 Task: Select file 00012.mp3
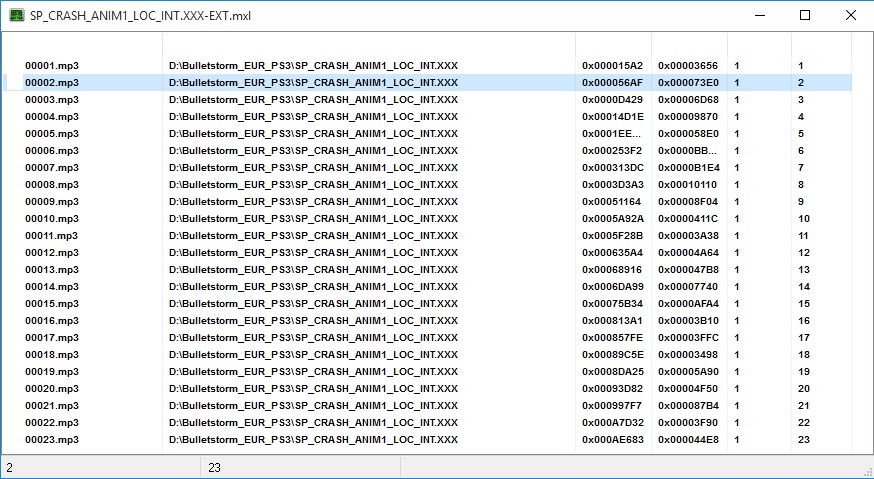[52, 253]
